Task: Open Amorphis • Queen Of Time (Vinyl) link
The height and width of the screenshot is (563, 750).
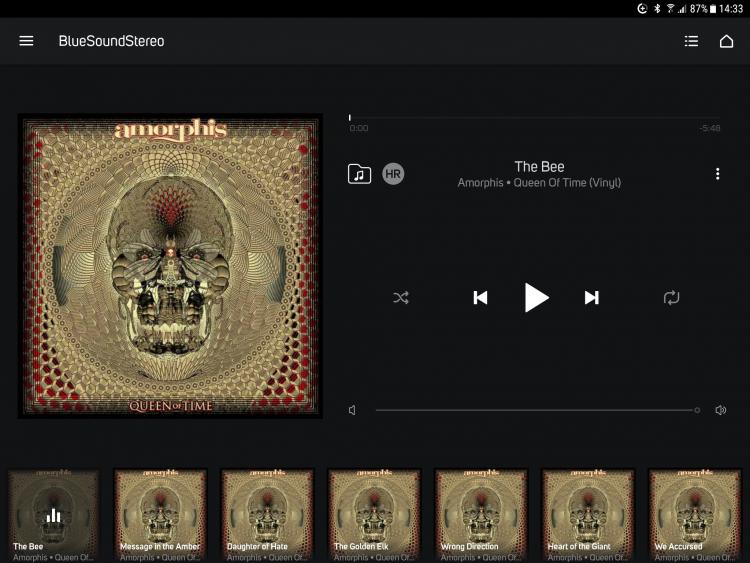Action: click(539, 183)
